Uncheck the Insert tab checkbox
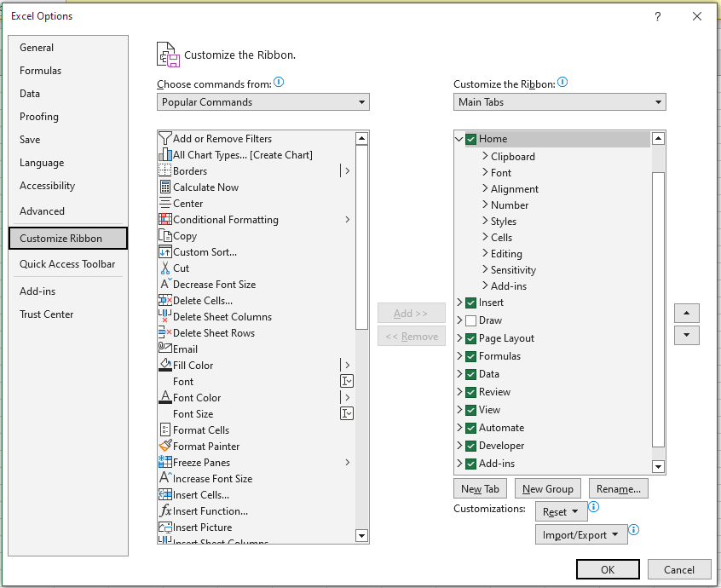Image resolution: width=721 pixels, height=588 pixels. pyautogui.click(x=470, y=303)
